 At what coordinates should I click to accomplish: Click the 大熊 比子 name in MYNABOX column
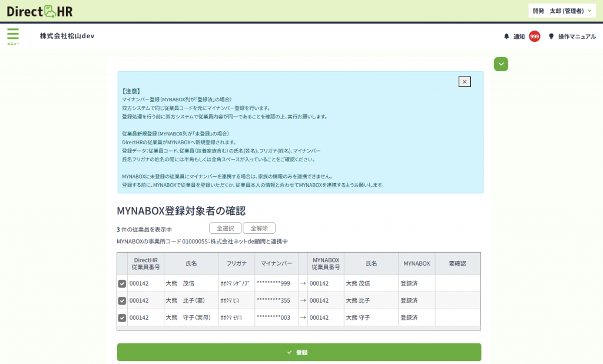357,300
